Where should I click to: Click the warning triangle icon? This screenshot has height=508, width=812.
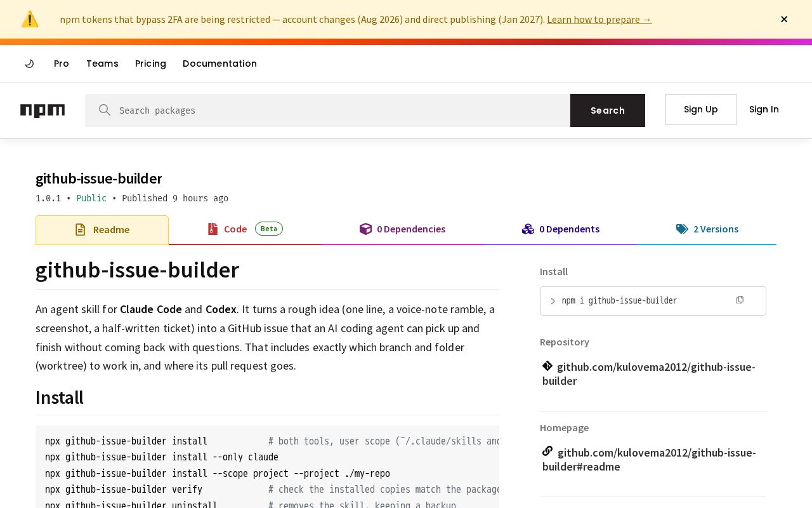pyautogui.click(x=30, y=19)
